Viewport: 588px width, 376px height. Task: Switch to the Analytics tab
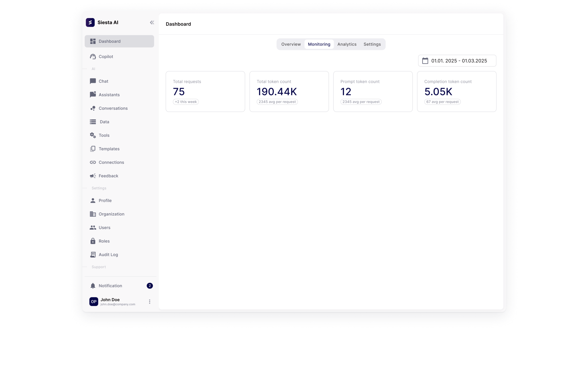click(347, 44)
